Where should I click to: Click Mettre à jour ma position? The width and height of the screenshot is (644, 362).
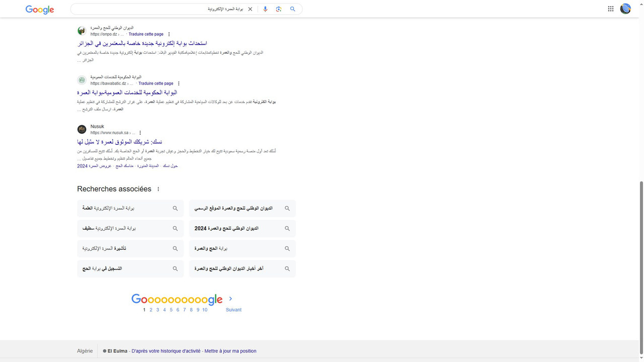[230, 351]
